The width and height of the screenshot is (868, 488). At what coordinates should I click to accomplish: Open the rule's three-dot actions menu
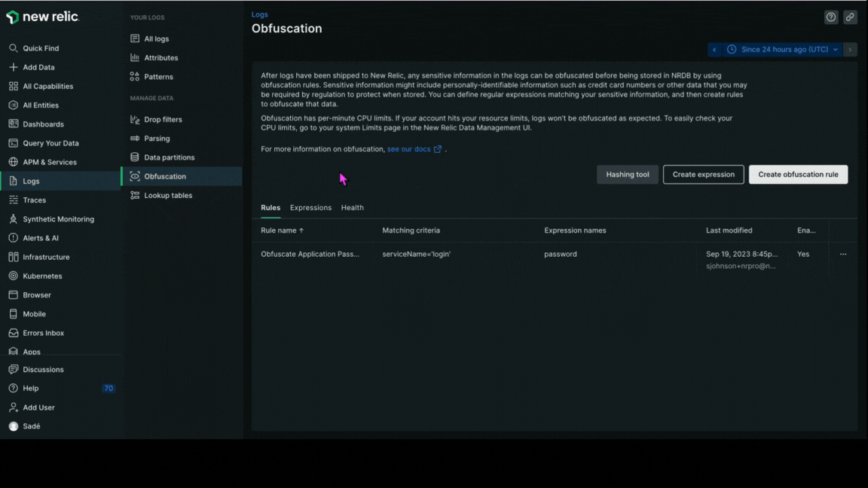click(842, 255)
